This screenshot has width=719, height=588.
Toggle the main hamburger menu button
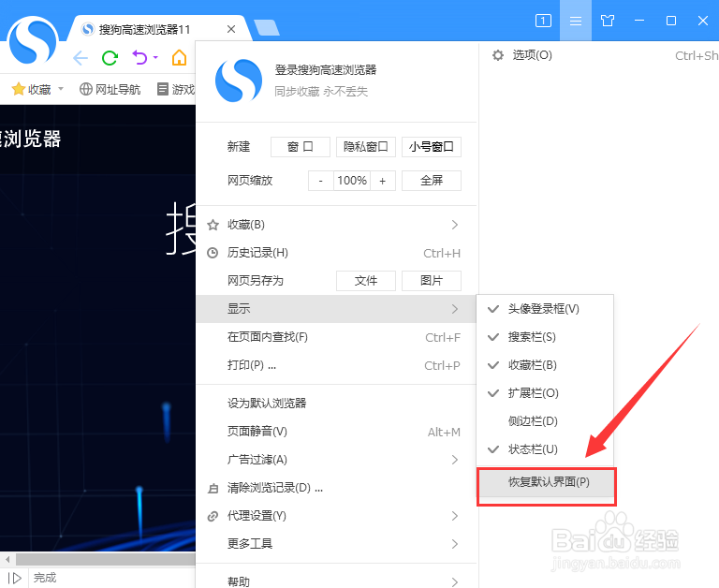point(576,21)
